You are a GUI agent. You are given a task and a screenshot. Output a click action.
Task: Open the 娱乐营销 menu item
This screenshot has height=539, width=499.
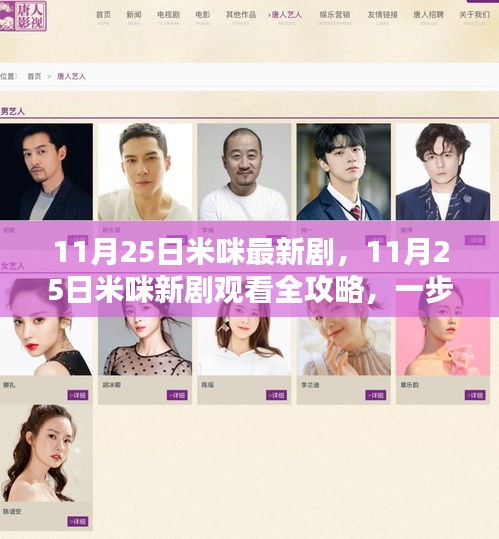334,18
